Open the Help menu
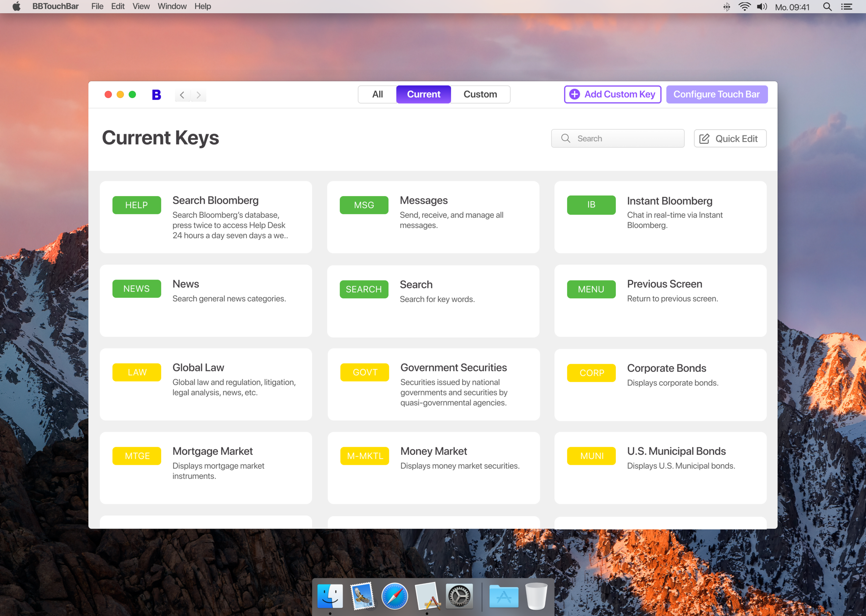This screenshot has width=866, height=616. [203, 7]
